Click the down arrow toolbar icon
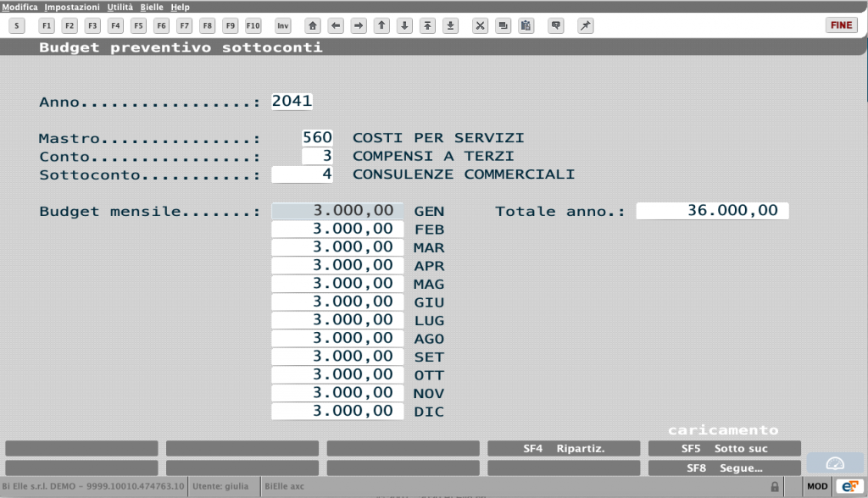 click(x=404, y=25)
